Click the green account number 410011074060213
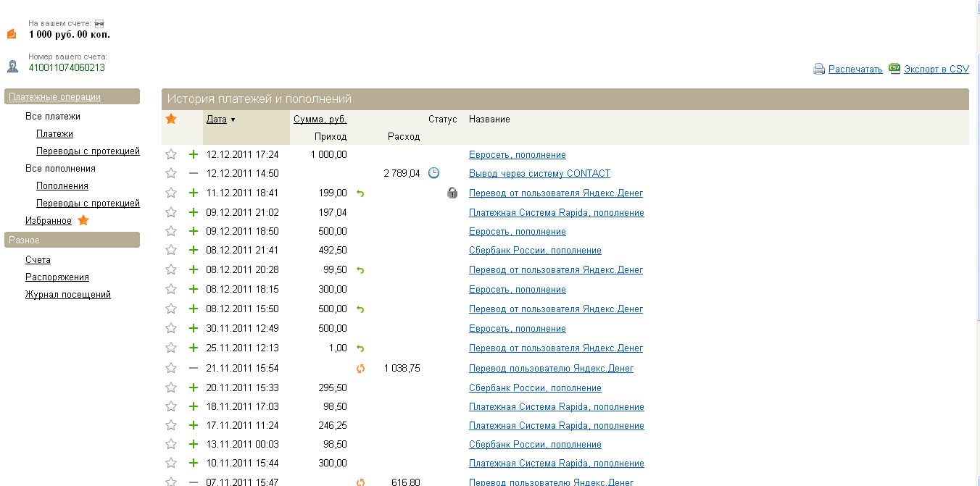 click(67, 68)
